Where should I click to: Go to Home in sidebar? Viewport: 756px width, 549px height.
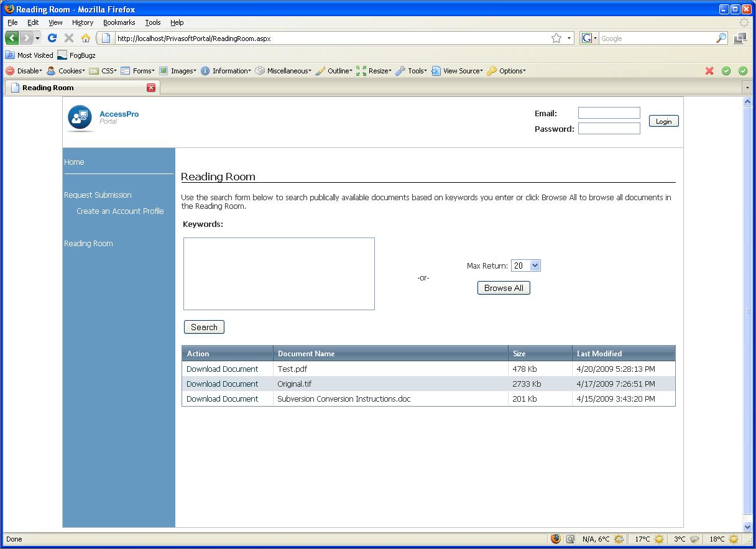coord(74,162)
